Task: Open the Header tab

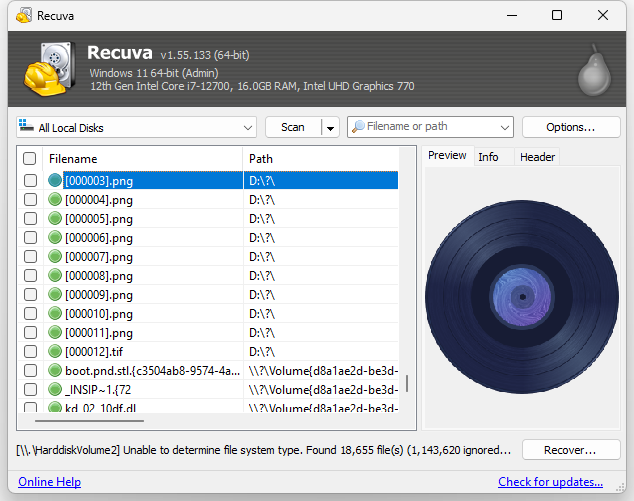Action: 537,157
